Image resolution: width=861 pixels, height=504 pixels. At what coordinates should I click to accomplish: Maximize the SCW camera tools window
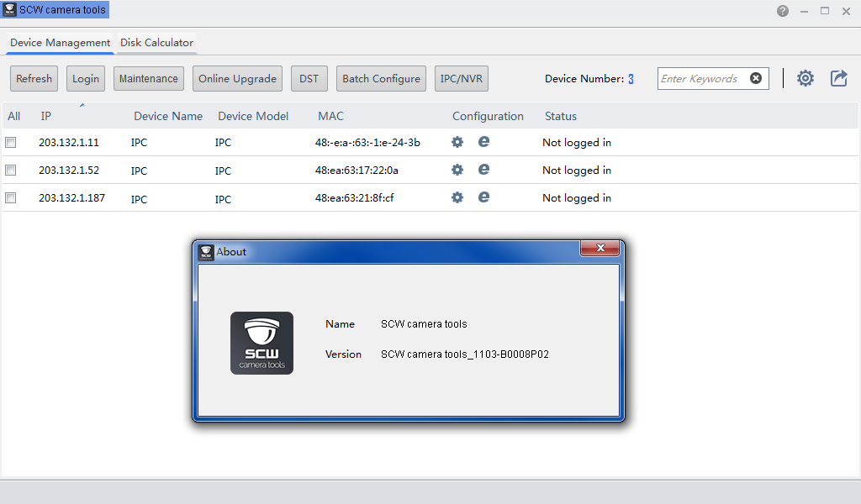[825, 11]
